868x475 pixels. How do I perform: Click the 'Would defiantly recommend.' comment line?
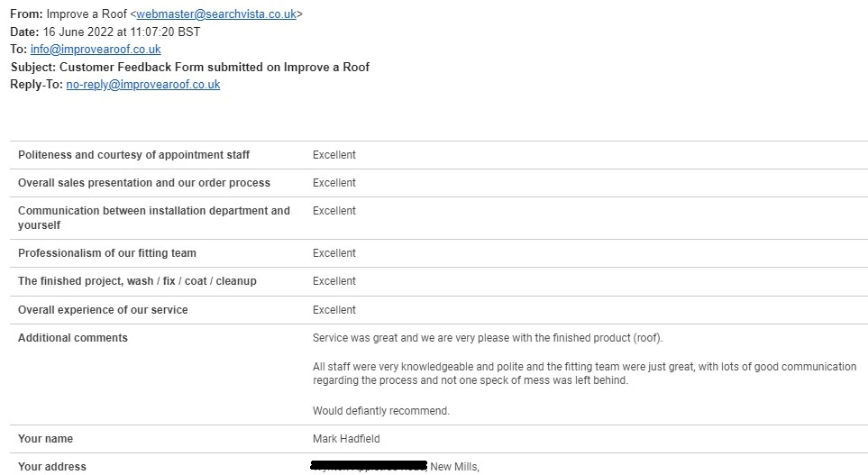point(380,411)
